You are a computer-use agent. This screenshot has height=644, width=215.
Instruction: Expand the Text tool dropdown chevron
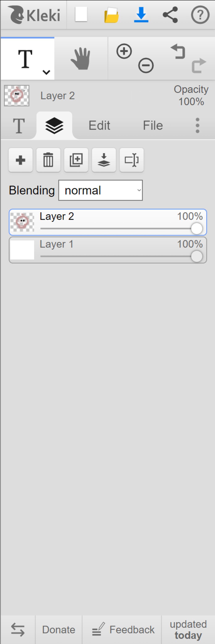[x=46, y=72]
